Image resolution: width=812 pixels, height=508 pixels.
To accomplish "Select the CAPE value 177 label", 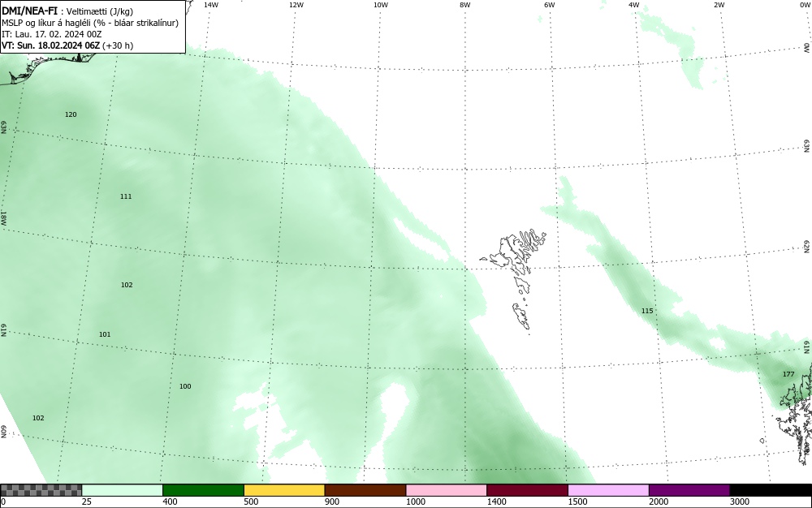I will (788, 374).
